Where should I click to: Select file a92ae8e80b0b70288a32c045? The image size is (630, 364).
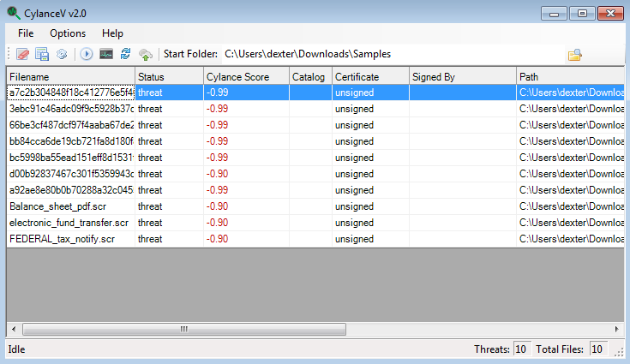coord(70,190)
